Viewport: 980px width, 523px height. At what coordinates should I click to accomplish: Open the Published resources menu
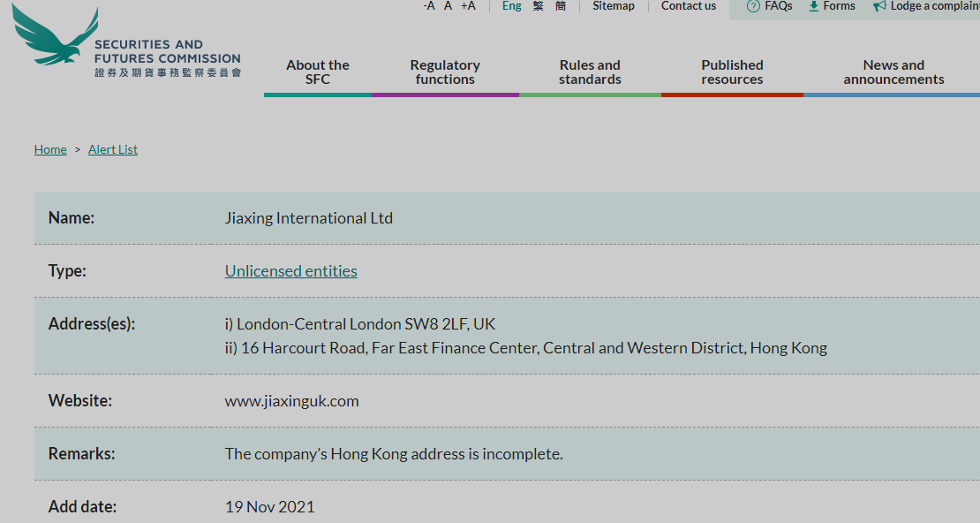pyautogui.click(x=733, y=72)
